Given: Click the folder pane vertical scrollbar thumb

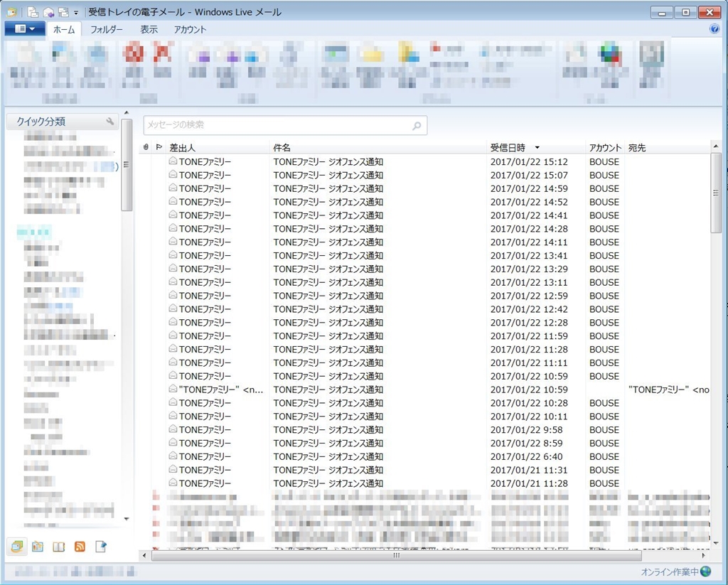Looking at the screenshot, I should [x=127, y=165].
